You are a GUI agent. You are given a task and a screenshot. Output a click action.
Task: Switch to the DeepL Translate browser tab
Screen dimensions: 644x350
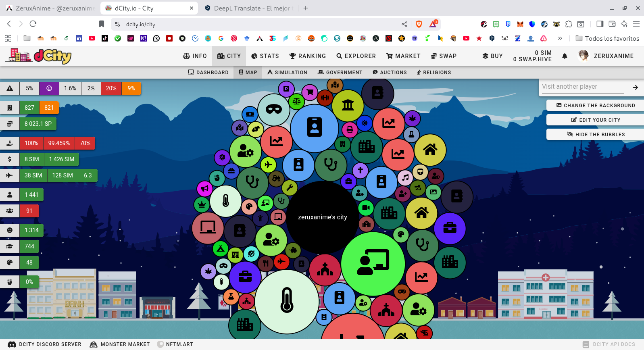[249, 8]
